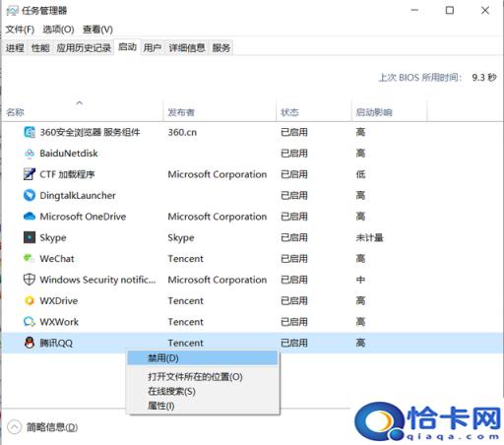Click 已启用 status in DingtalkLauncher row
Viewport: 504px width, 445px height.
point(294,196)
